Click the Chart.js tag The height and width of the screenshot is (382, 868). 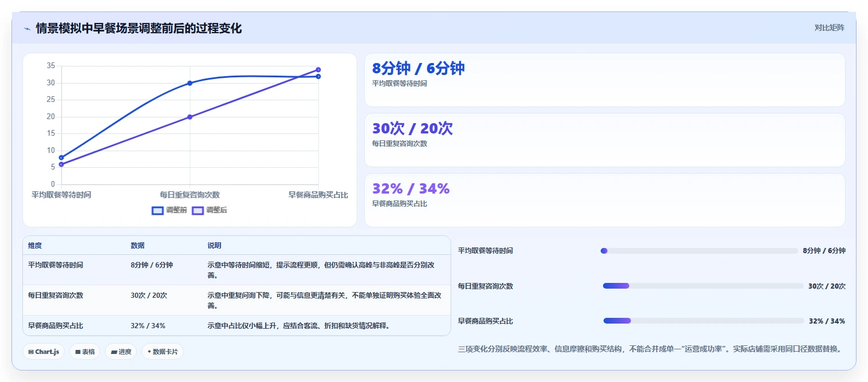[44, 352]
